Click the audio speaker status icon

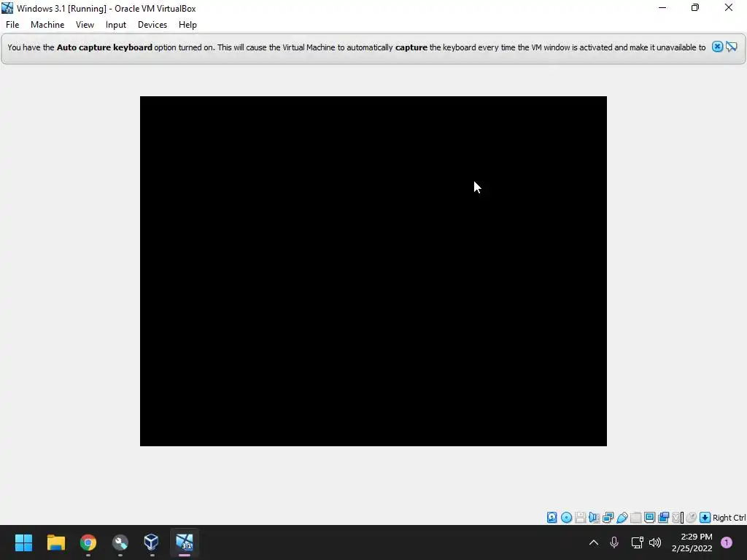click(x=594, y=518)
